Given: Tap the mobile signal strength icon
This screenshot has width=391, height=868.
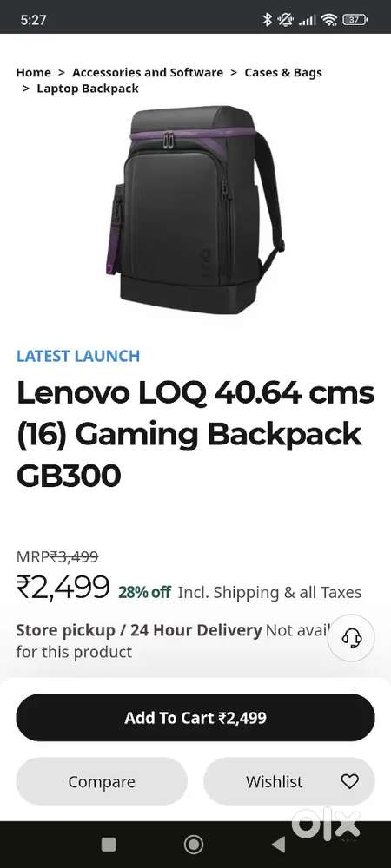Looking at the screenshot, I should pos(308,21).
